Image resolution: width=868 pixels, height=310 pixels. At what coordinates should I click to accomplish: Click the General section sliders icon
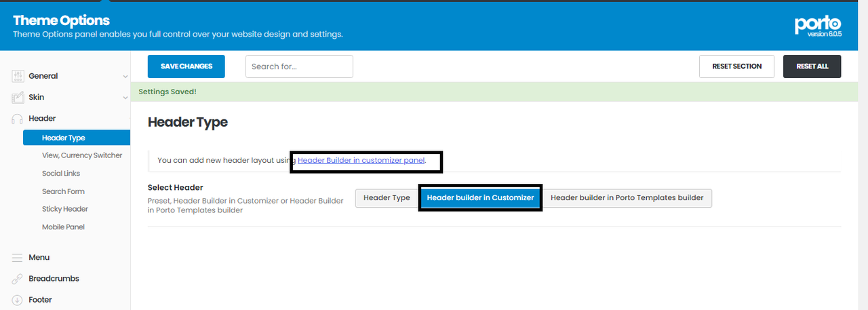(x=18, y=76)
